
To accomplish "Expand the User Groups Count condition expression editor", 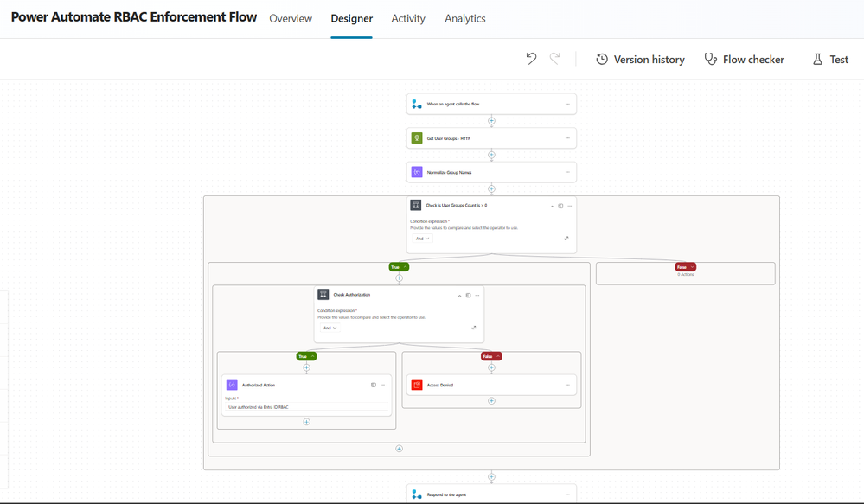I will 566,239.
